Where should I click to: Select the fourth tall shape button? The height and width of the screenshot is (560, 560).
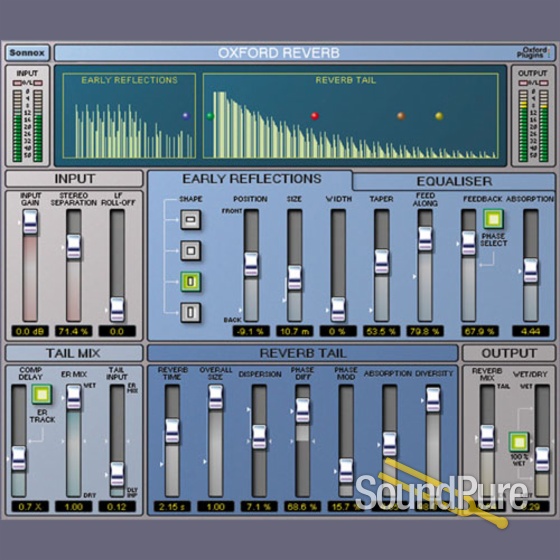click(x=190, y=312)
